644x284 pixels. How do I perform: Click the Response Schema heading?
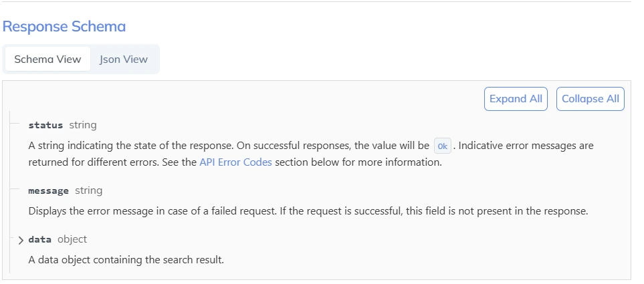pyautogui.click(x=64, y=27)
